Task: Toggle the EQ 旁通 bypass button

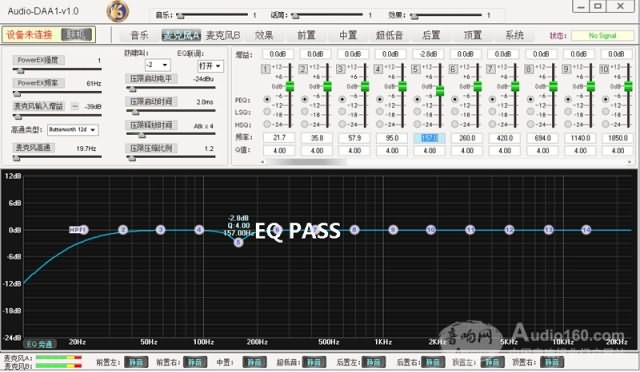Action: [x=40, y=344]
